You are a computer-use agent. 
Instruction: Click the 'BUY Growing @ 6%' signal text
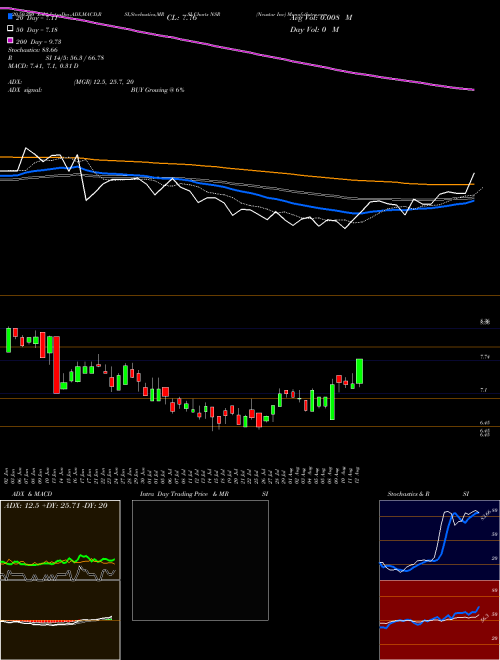coord(157,90)
